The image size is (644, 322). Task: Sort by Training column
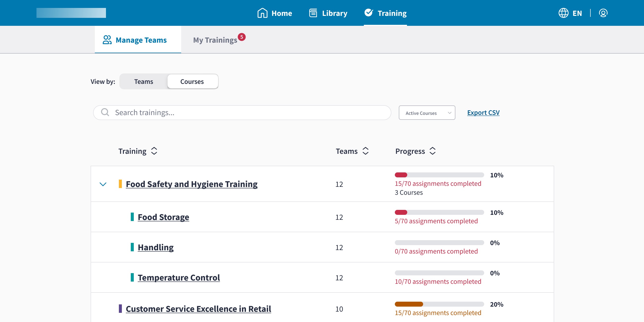pos(154,151)
